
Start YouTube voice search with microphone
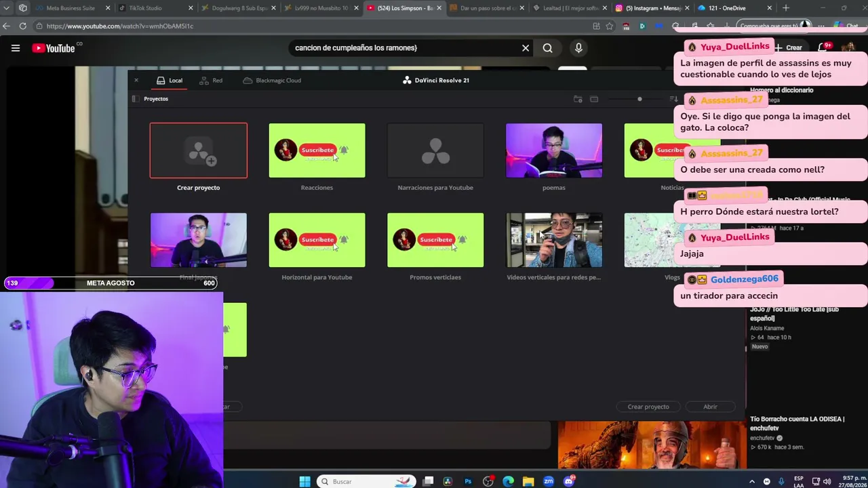tap(578, 48)
